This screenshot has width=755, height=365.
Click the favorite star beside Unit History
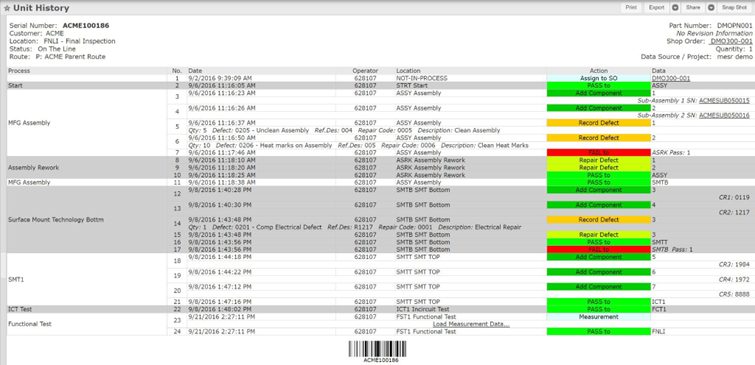[7, 8]
